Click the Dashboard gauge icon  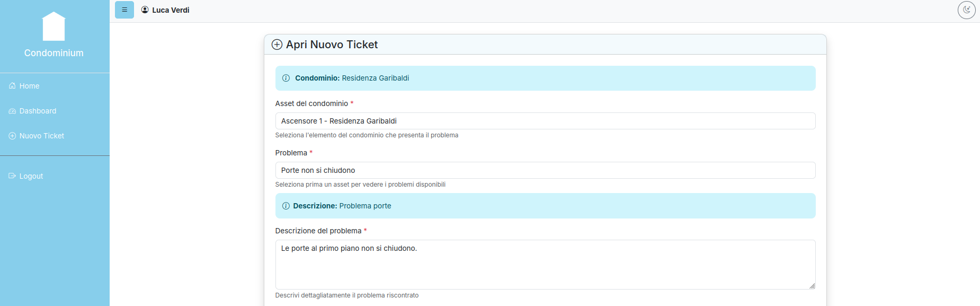pos(12,111)
